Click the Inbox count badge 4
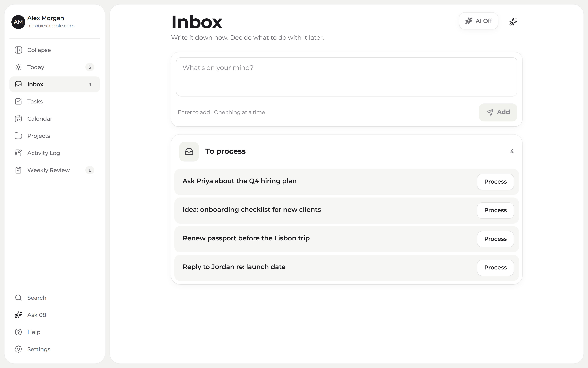This screenshot has height=368, width=588. click(x=90, y=84)
